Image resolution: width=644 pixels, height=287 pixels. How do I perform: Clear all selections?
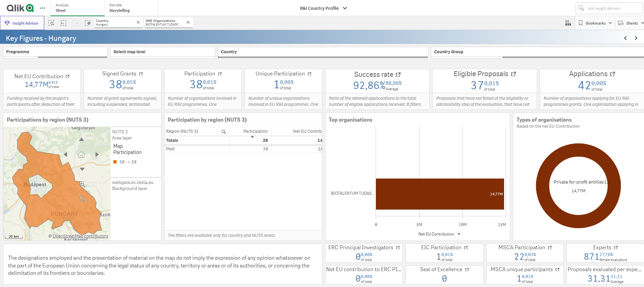tap(88, 23)
